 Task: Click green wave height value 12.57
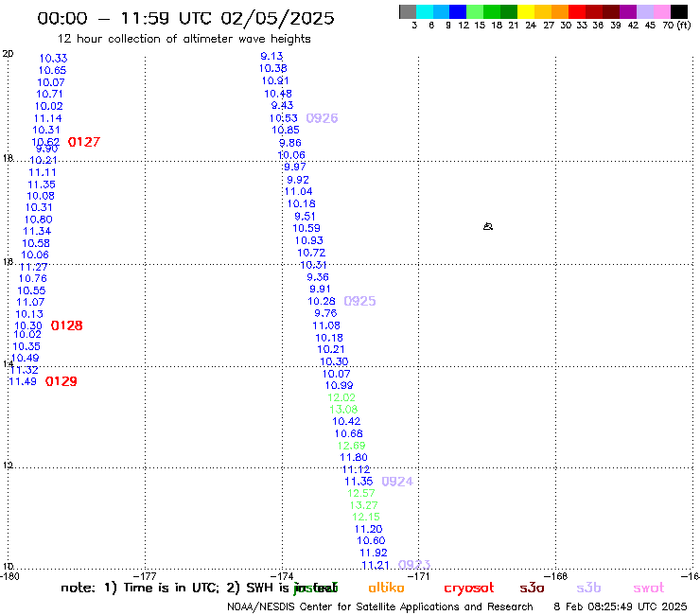pyautogui.click(x=361, y=494)
